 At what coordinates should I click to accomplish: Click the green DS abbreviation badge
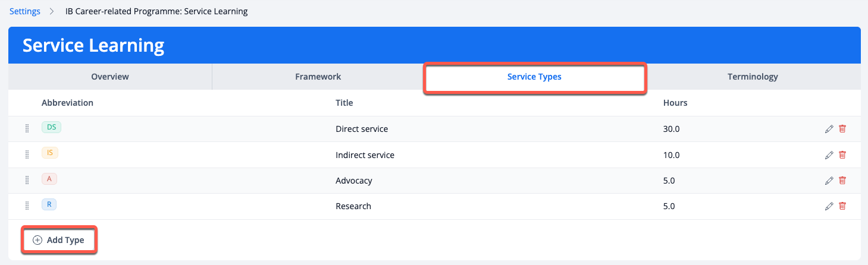click(51, 127)
